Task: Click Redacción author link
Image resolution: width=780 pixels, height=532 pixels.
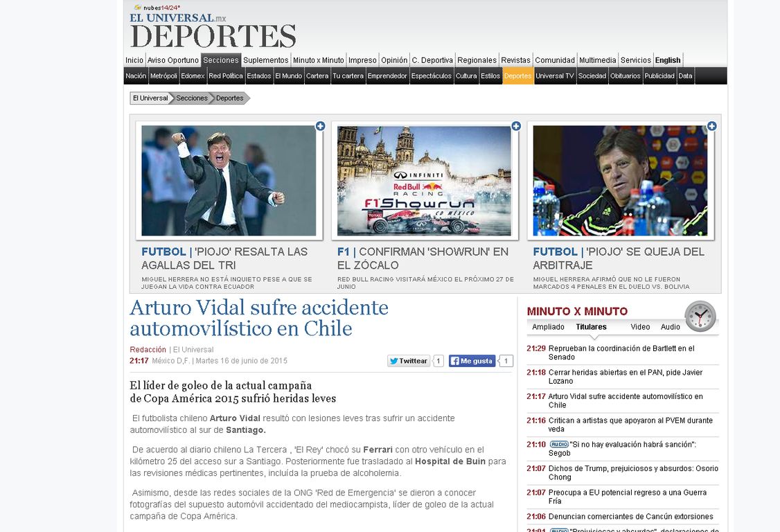Action: (x=148, y=349)
